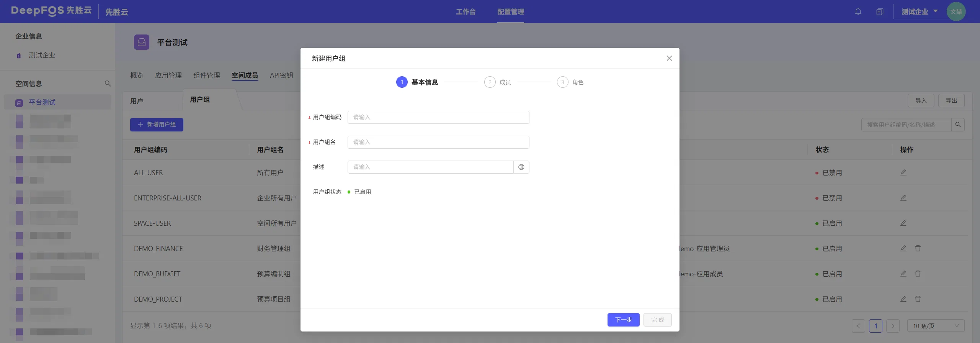The height and width of the screenshot is (343, 980).
Task: Open the task list icon beside the bell
Action: tap(880, 11)
